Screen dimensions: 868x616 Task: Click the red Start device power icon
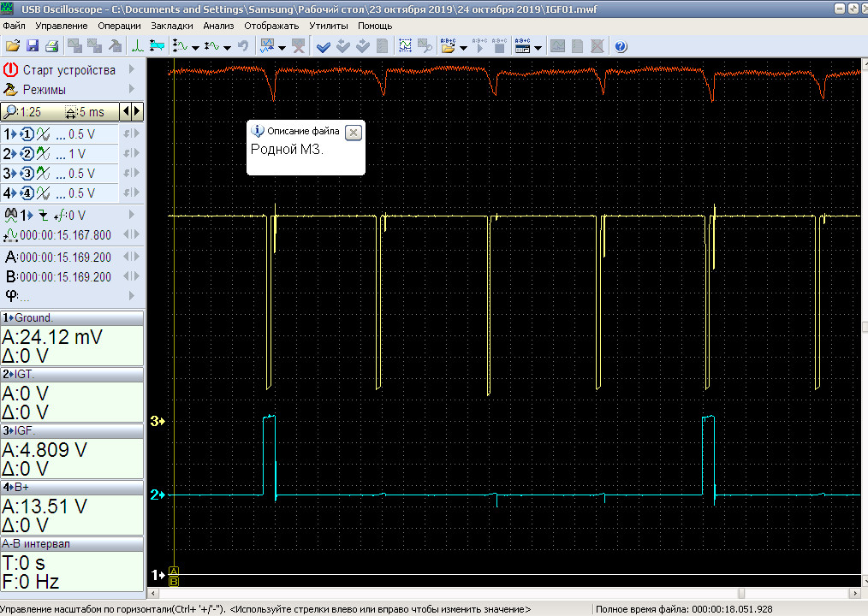(x=11, y=70)
